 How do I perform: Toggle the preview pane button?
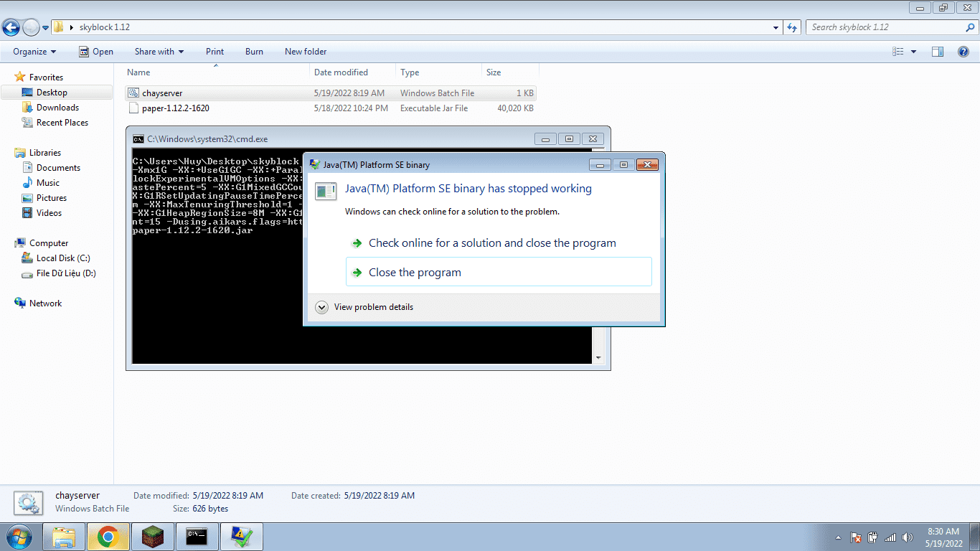[x=937, y=52]
